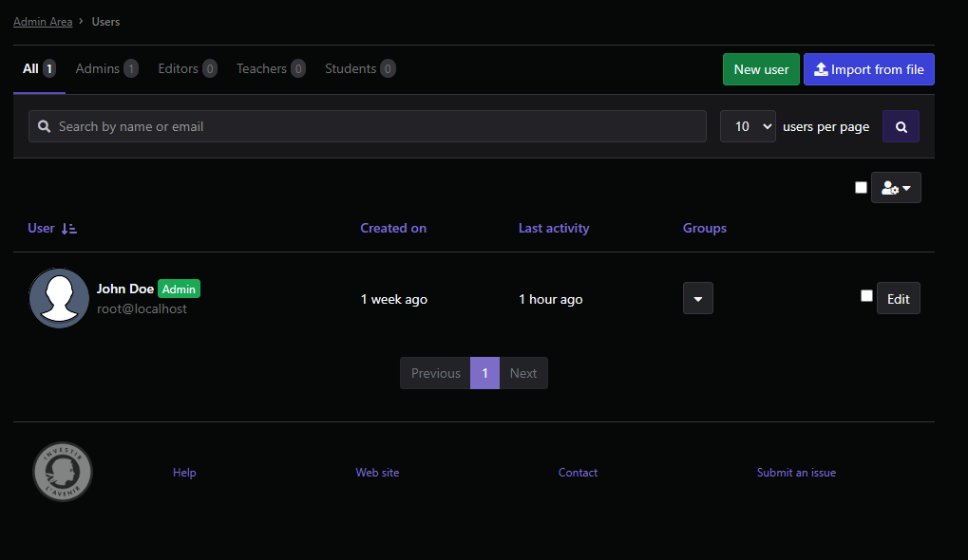968x560 pixels.
Task: Click John Doe's avatar picture
Action: tap(59, 298)
